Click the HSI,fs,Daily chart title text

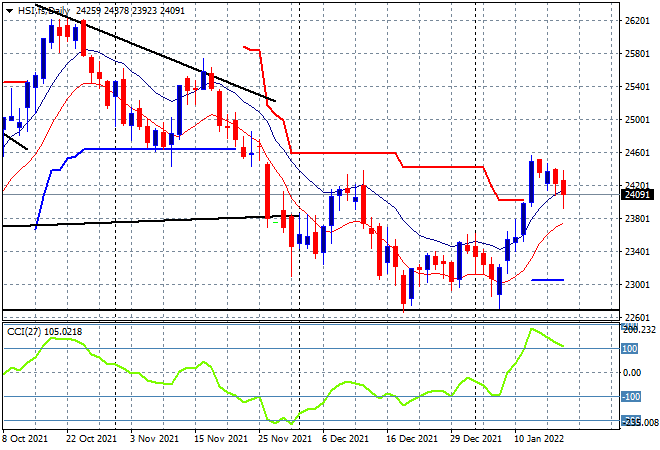[x=44, y=11]
